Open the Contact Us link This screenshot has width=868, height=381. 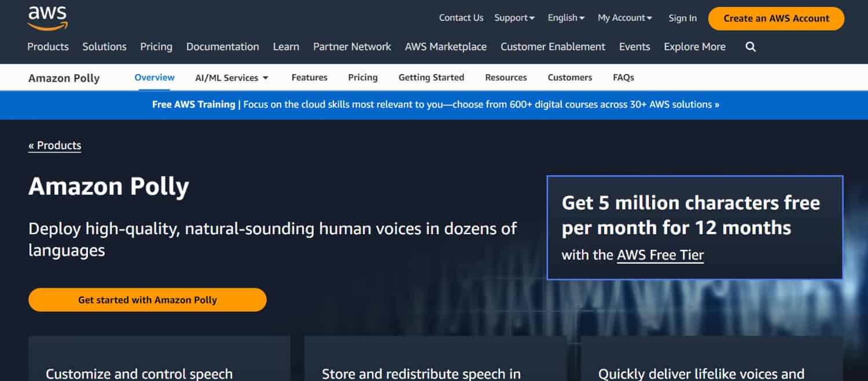click(x=461, y=18)
